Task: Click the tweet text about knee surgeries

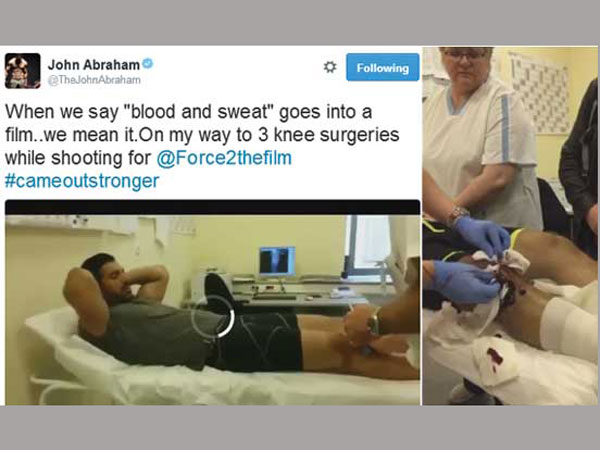Action: pos(202,135)
